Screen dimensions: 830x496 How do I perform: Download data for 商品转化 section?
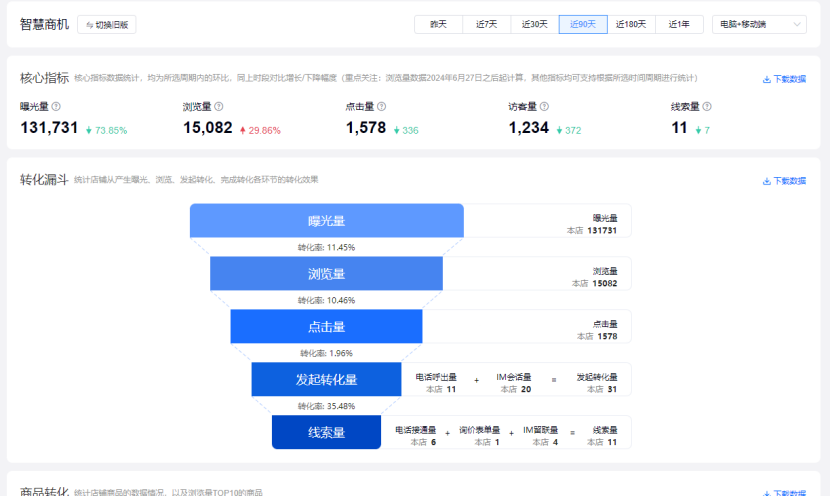[784, 493]
